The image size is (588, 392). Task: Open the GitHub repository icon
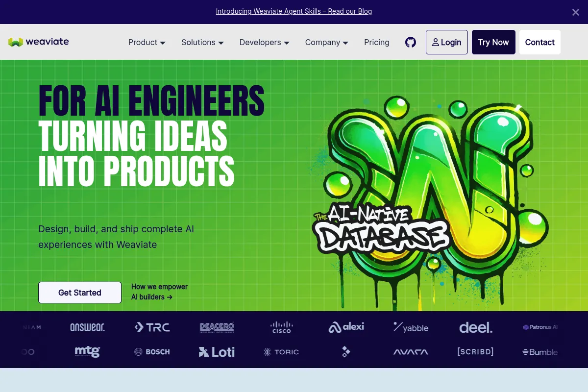411,42
